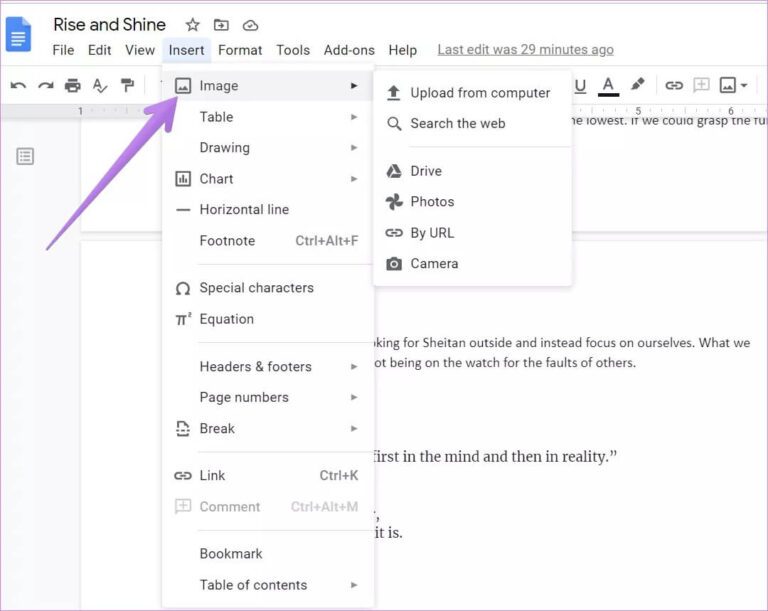The image size is (768, 611).
Task: Click the toolbar insert link icon
Action: click(x=673, y=86)
